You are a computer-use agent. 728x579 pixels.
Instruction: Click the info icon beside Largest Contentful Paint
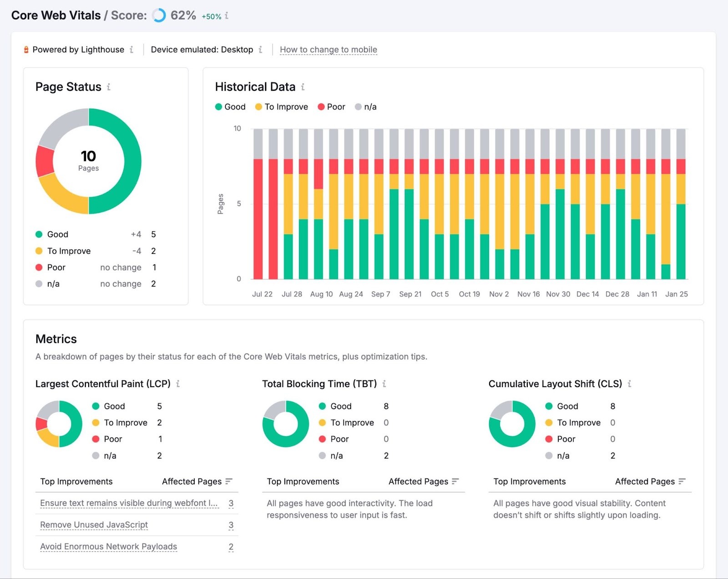click(x=178, y=384)
